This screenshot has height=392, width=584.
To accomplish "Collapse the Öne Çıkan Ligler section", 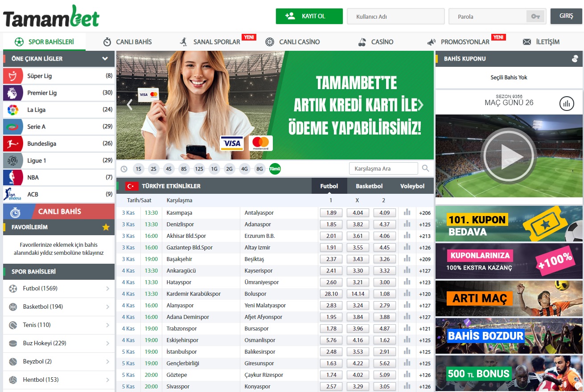I will pos(105,58).
